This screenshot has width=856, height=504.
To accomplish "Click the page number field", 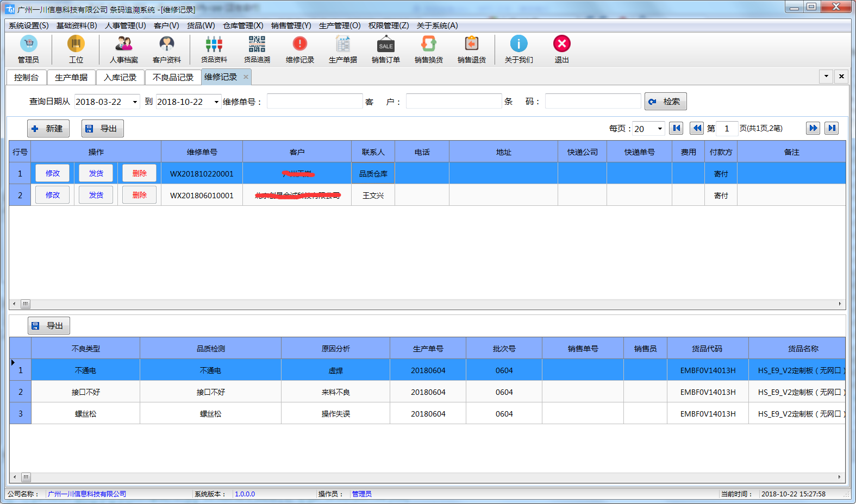I will (x=727, y=129).
